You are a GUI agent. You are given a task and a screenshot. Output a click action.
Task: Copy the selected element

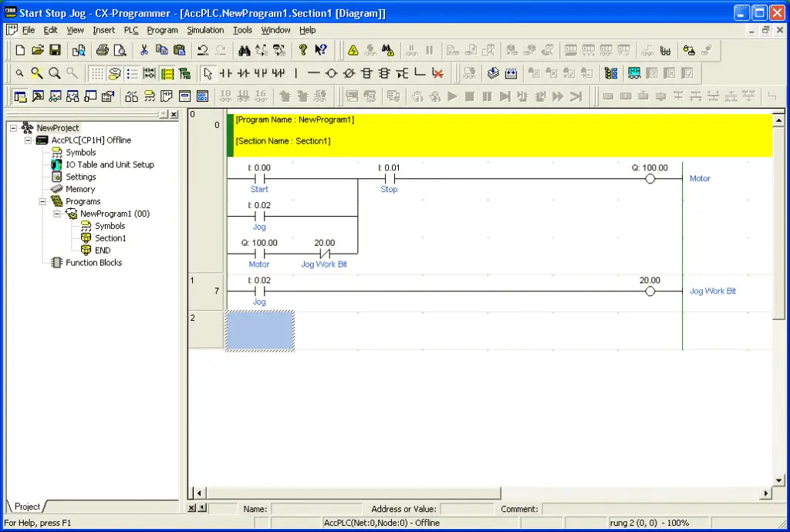(162, 50)
